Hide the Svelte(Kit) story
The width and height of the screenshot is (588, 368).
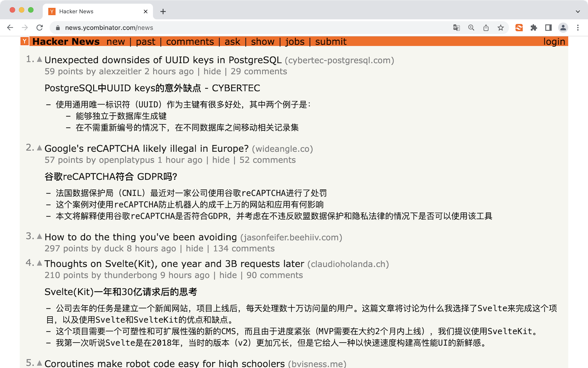pos(228,275)
